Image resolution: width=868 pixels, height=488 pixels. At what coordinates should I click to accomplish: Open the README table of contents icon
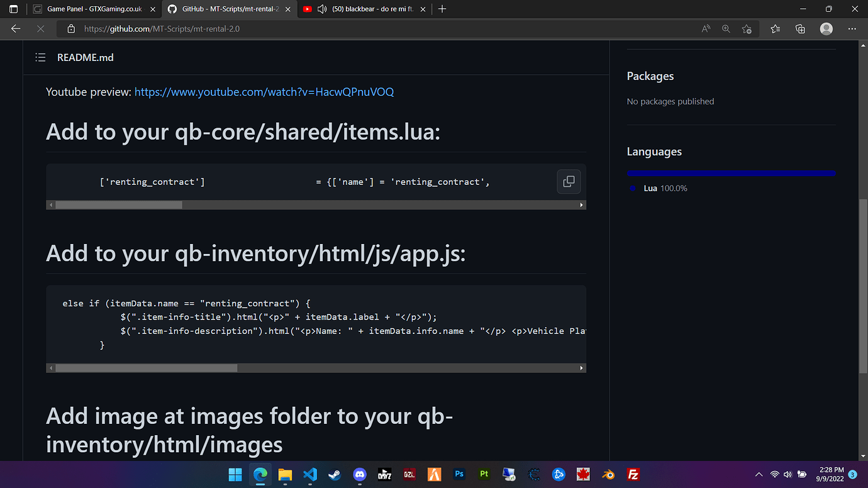click(x=40, y=57)
